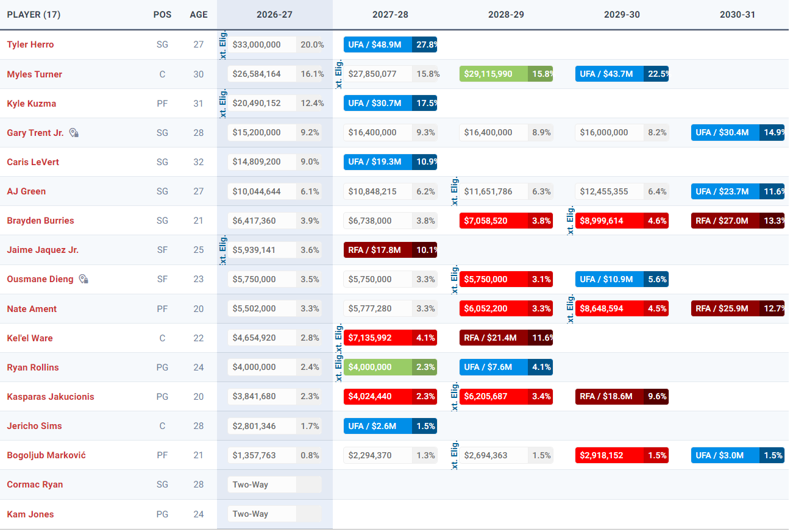793x532 pixels.
Task: Click Cormac Ryan's Two-Way contract cell
Action: click(274, 484)
